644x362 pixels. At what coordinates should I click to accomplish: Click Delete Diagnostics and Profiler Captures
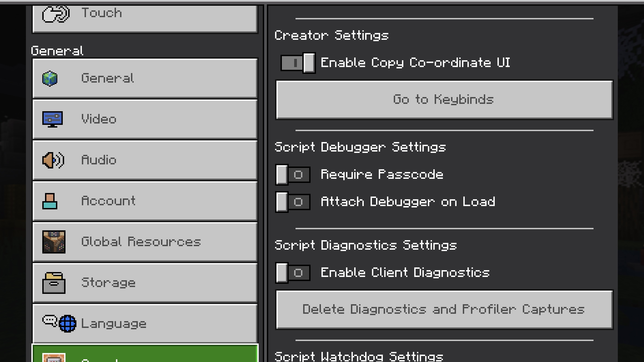click(444, 310)
